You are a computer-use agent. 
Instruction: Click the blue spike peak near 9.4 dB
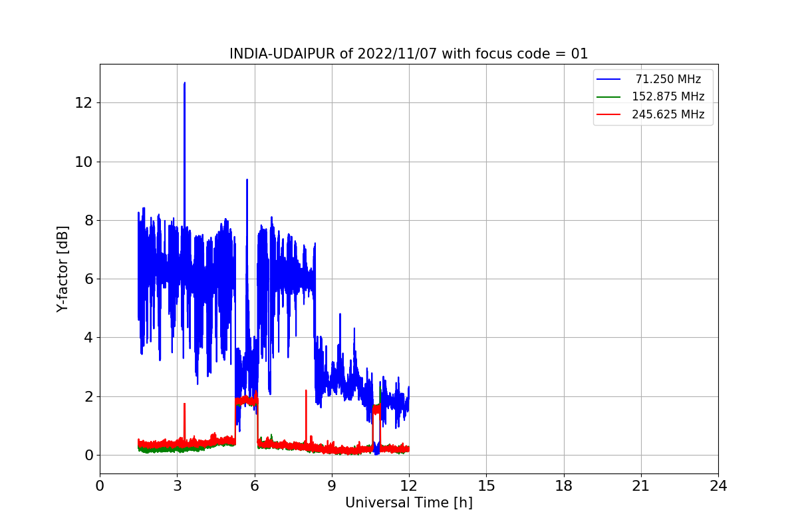click(x=247, y=180)
